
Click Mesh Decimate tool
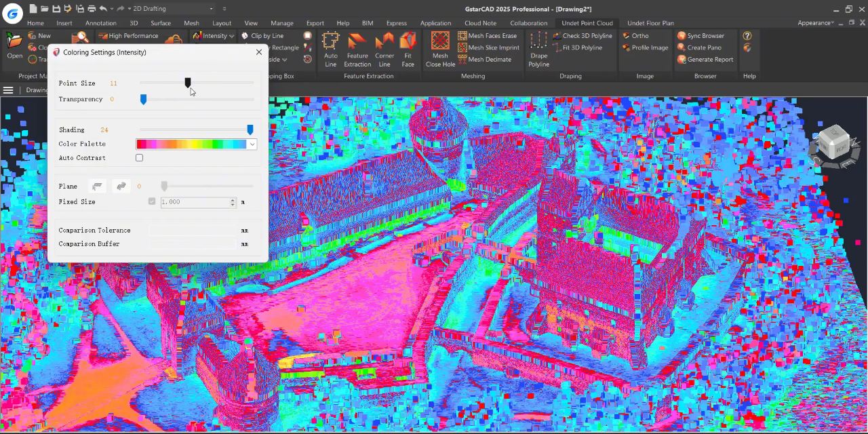[485, 59]
